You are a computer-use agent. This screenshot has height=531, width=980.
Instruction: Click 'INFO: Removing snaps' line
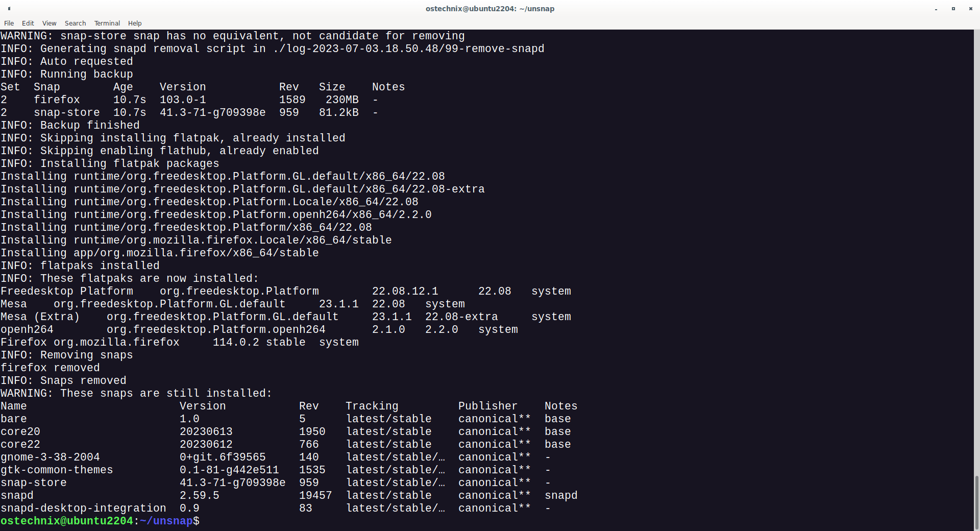point(67,355)
